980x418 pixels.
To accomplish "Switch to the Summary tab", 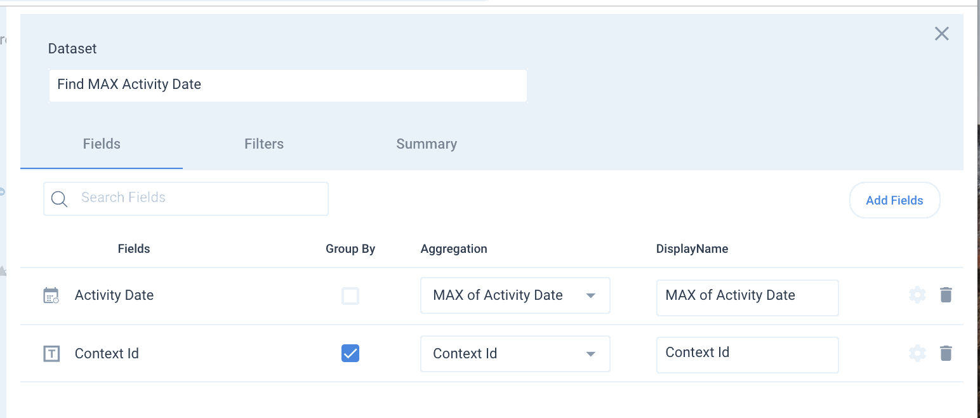I will [427, 144].
